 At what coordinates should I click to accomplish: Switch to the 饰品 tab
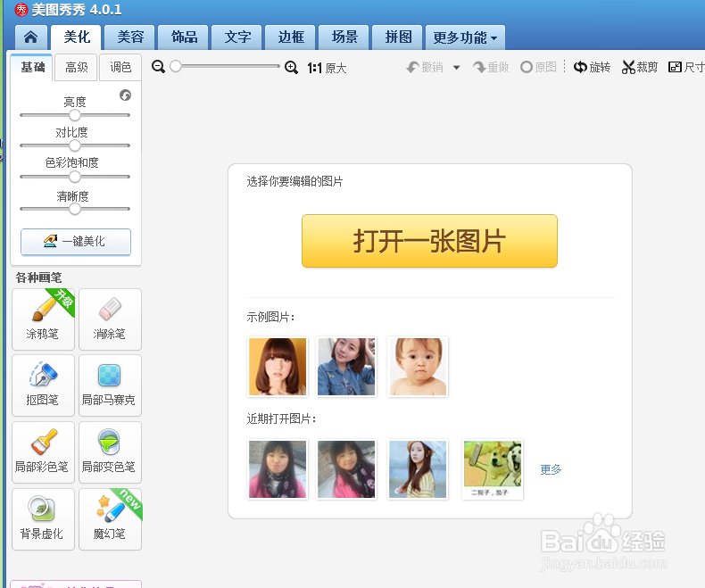coord(184,37)
